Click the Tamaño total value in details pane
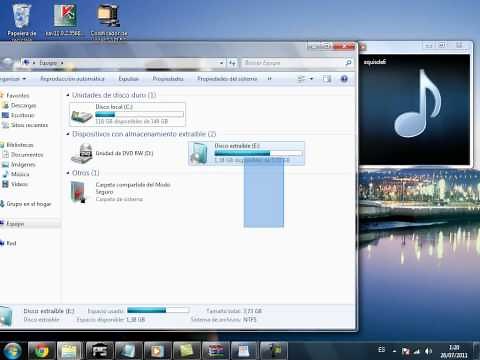The height and width of the screenshot is (360, 480). click(x=253, y=311)
